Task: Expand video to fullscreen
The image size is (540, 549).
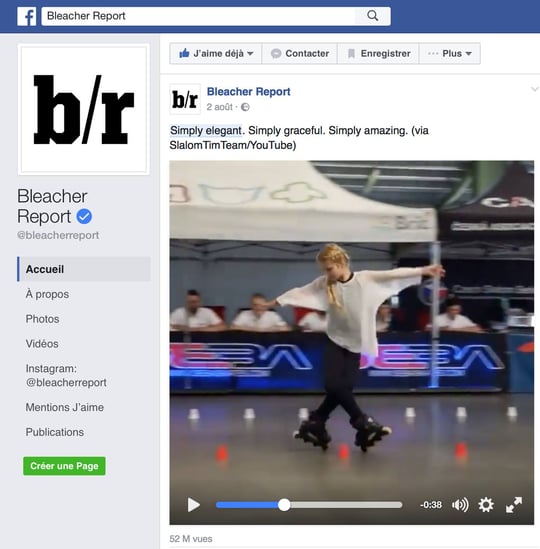Action: point(514,505)
